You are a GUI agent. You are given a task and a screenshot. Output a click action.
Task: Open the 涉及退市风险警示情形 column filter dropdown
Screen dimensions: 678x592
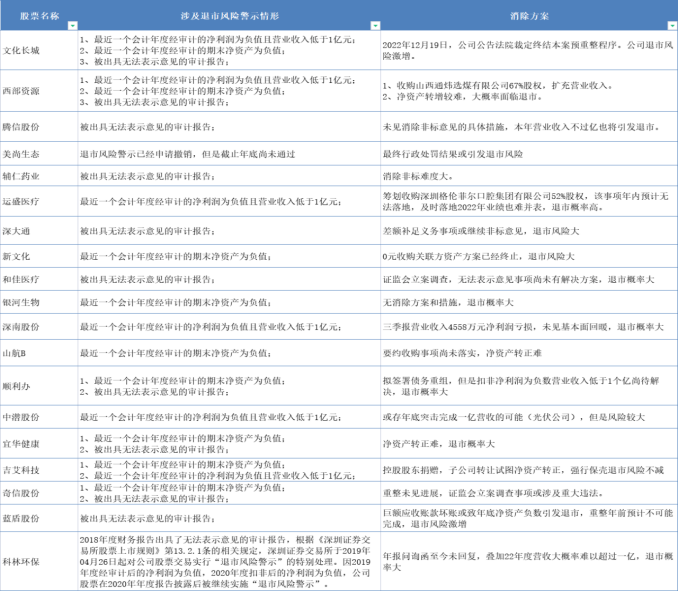[x=375, y=26]
